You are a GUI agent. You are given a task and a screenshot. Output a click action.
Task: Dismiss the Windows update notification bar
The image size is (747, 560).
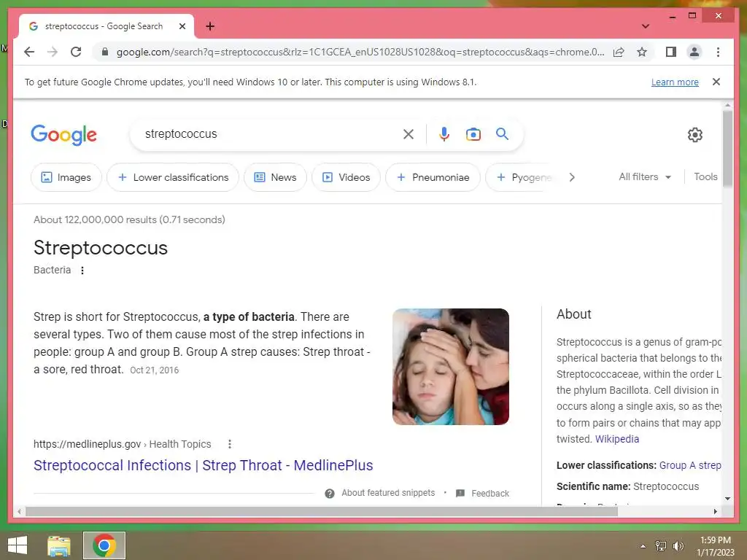(x=716, y=82)
